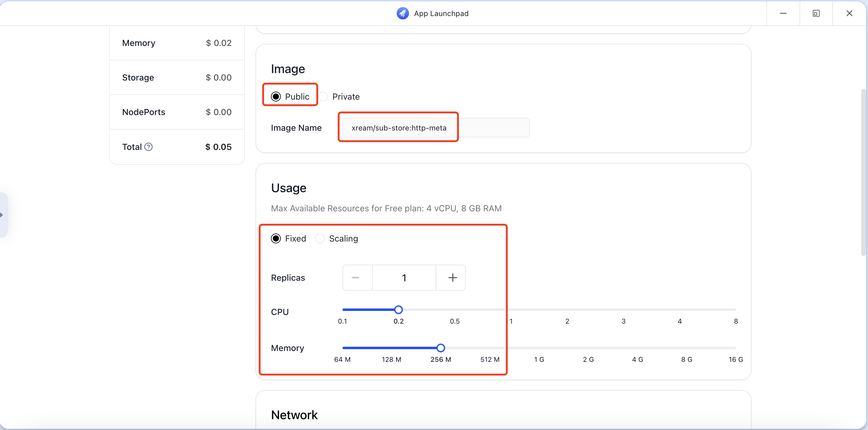Select the Private image option

point(323,97)
